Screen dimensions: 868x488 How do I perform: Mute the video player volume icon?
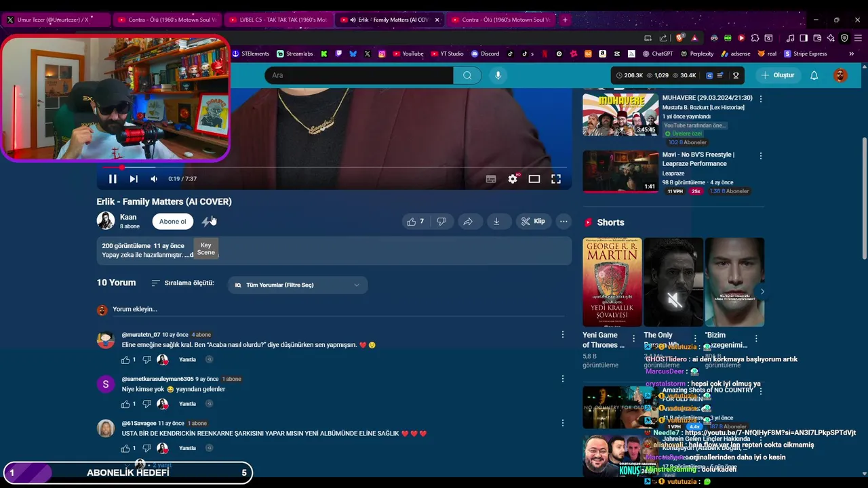[154, 179]
